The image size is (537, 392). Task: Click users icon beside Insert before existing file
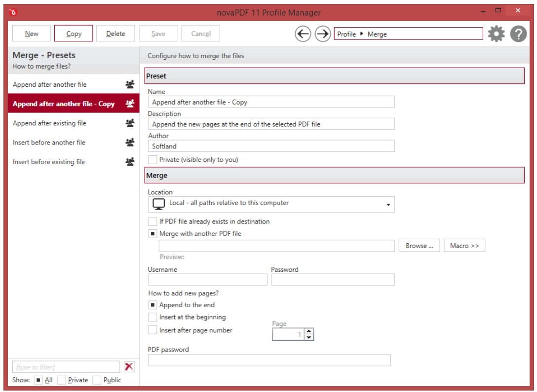click(130, 161)
